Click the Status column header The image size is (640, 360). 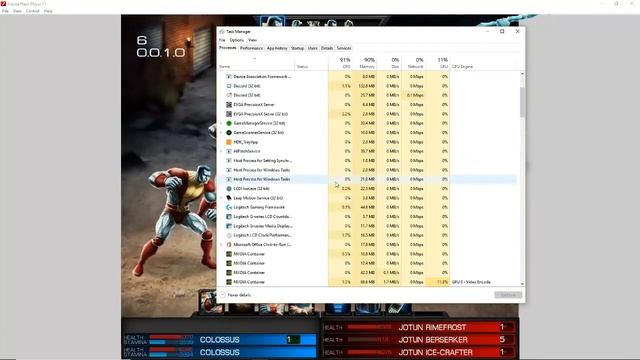click(312, 63)
